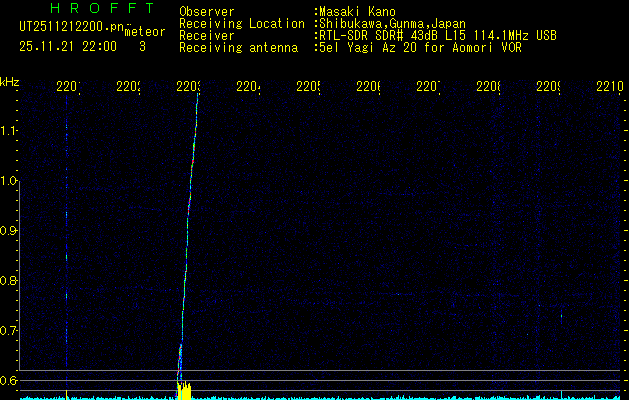Viewport: 629px width, 400px height.
Task: Click the 0.7 frequency axis label
Action: click(10, 331)
